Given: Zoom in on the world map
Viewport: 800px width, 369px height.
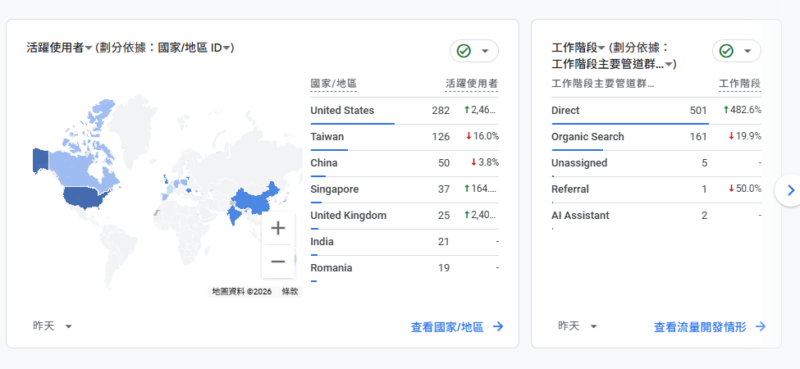Looking at the screenshot, I should (x=278, y=228).
